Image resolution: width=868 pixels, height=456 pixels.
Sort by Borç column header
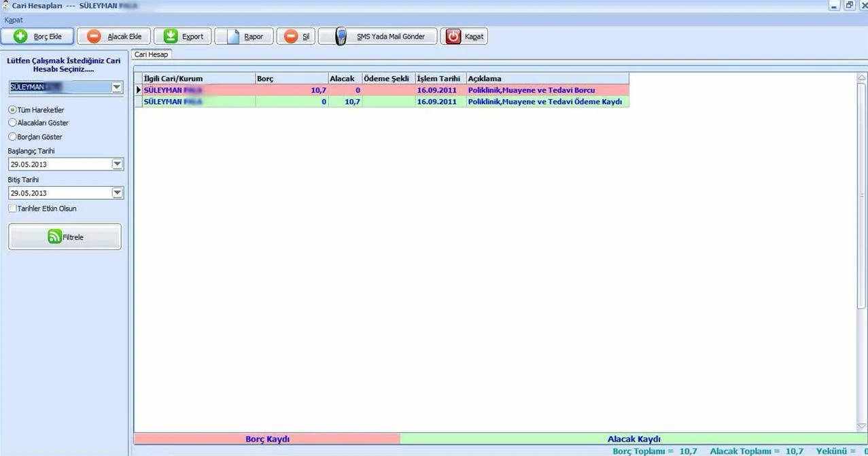click(292, 79)
